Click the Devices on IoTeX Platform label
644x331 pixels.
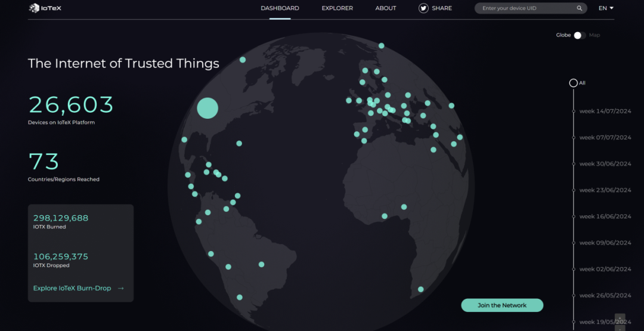[61, 122]
